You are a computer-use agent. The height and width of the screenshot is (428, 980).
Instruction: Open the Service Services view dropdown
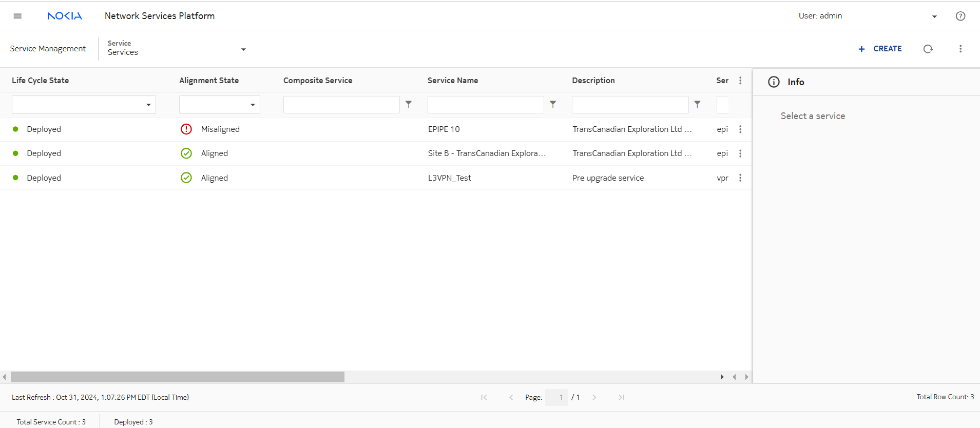click(x=243, y=49)
